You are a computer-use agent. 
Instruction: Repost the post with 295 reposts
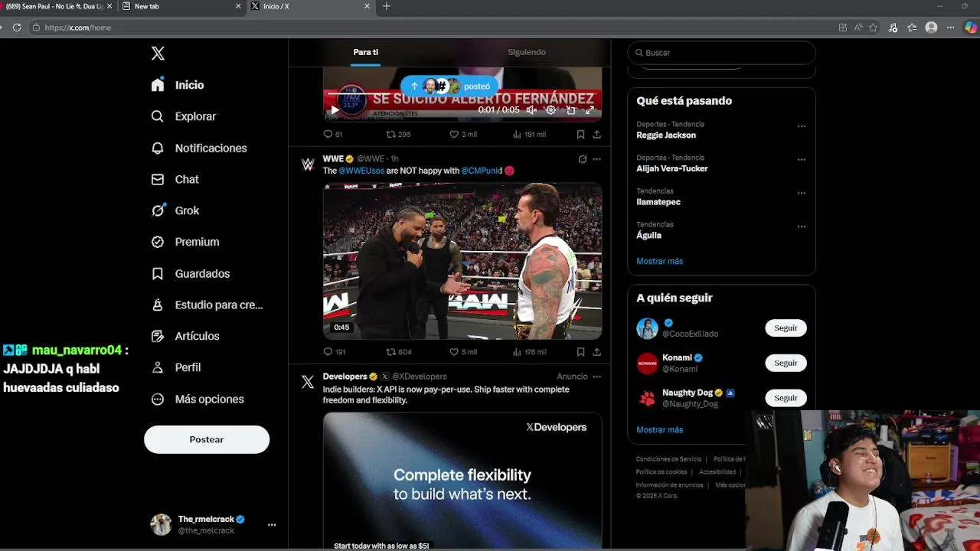click(x=398, y=134)
